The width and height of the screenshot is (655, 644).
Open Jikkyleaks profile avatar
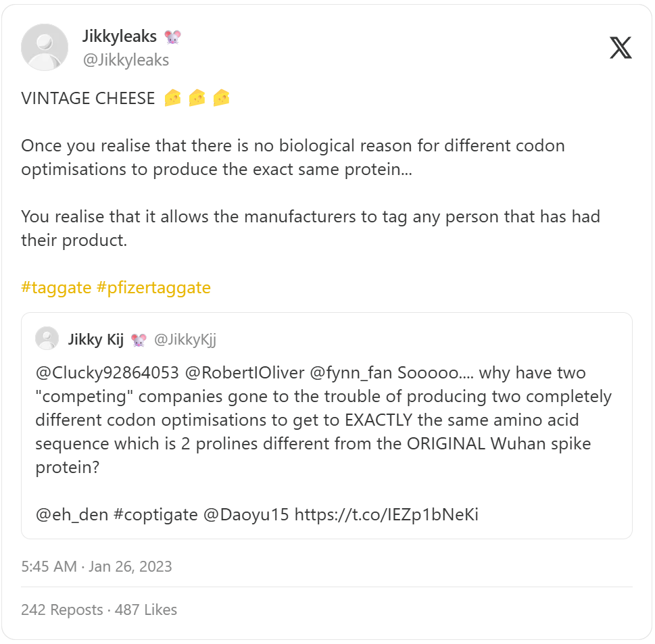click(x=45, y=47)
